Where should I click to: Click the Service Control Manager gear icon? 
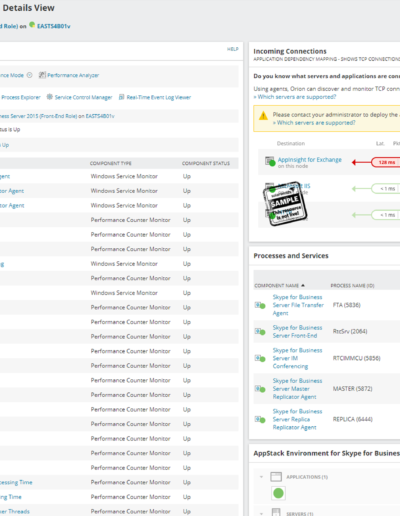pos(50,97)
